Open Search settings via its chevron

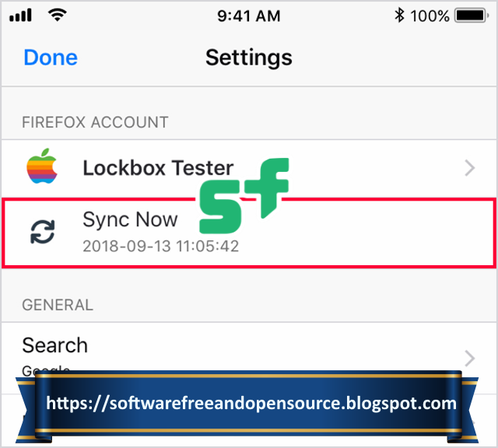pyautogui.click(x=469, y=358)
